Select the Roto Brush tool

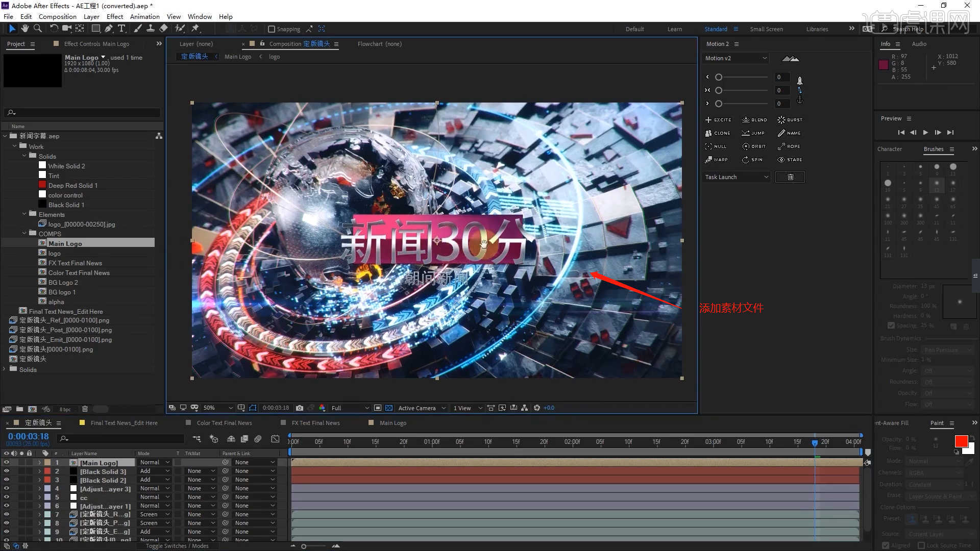click(x=180, y=29)
